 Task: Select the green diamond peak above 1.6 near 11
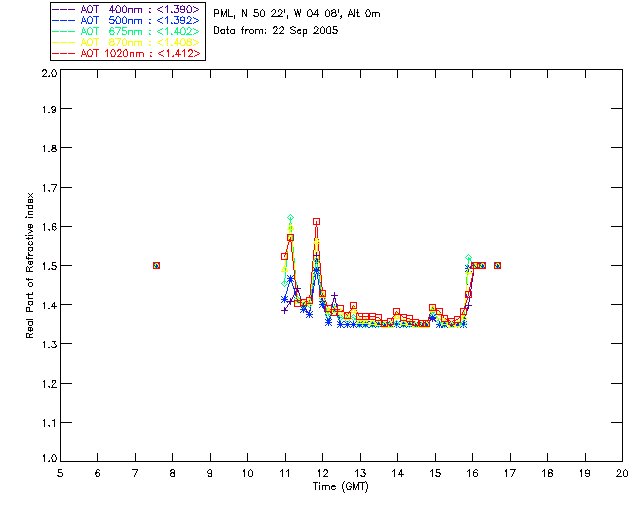(x=290, y=218)
